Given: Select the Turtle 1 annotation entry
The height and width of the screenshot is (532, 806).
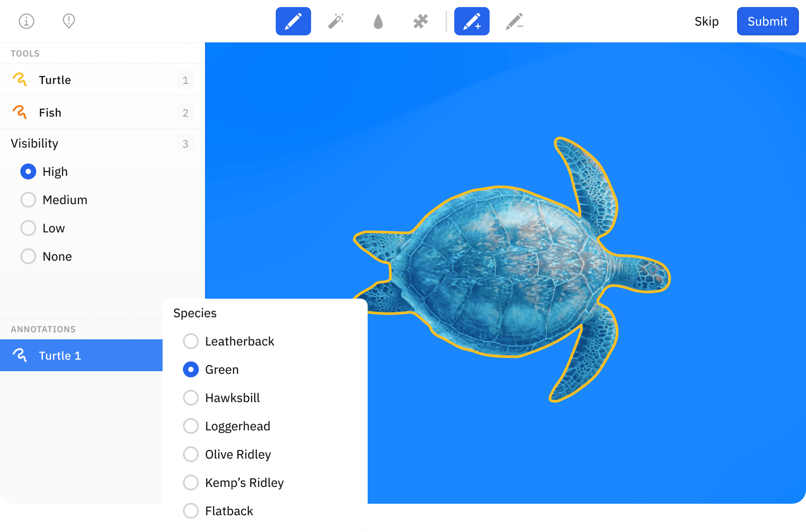Looking at the screenshot, I should pyautogui.click(x=60, y=356).
